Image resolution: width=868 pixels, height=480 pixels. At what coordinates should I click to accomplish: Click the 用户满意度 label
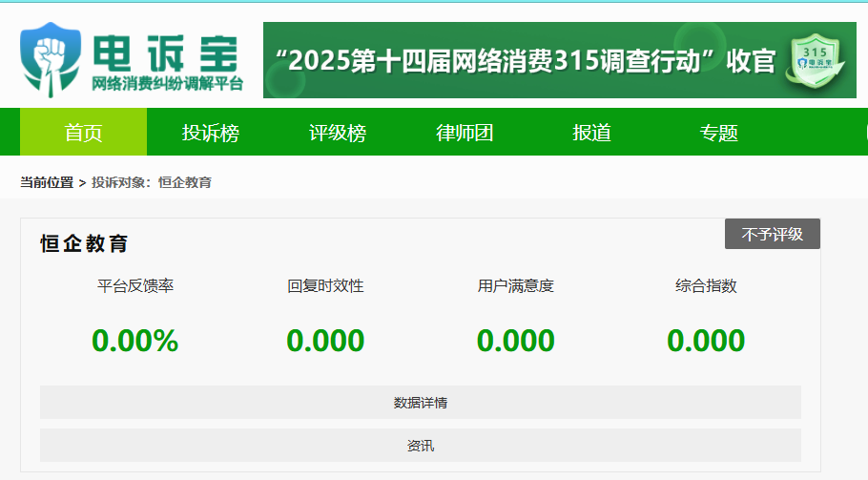point(515,285)
